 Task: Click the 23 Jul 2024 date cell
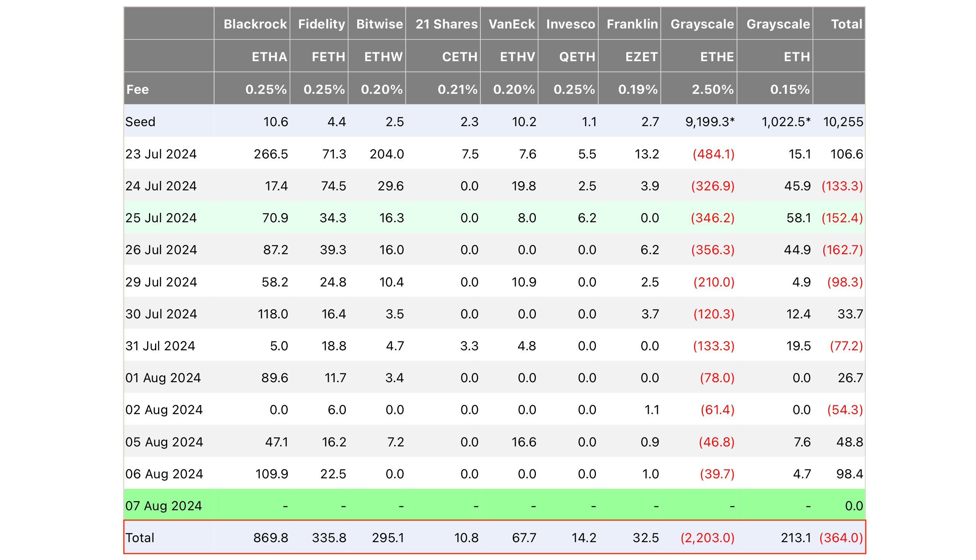tap(161, 154)
